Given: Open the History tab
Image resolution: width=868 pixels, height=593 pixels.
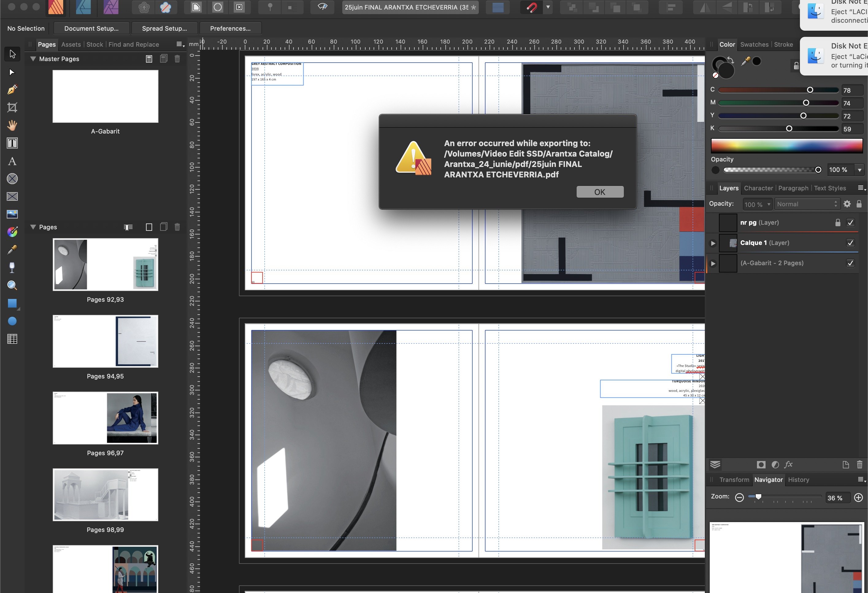Looking at the screenshot, I should pyautogui.click(x=799, y=479).
